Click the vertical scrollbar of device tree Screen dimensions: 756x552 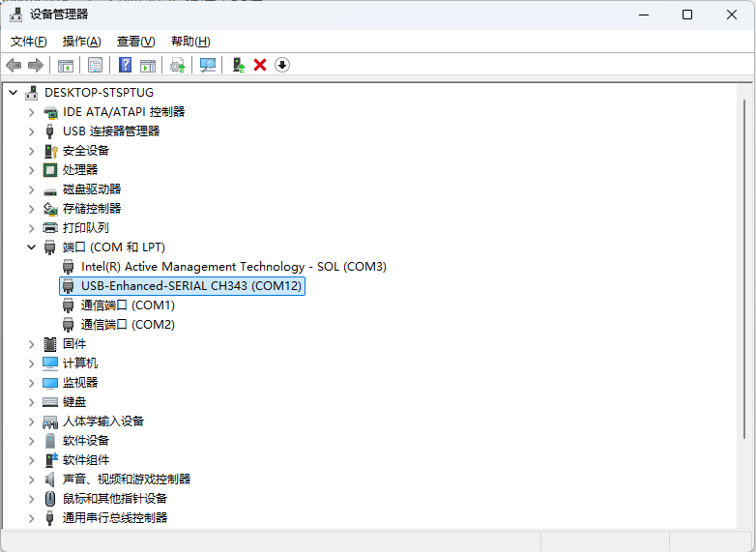(744, 269)
